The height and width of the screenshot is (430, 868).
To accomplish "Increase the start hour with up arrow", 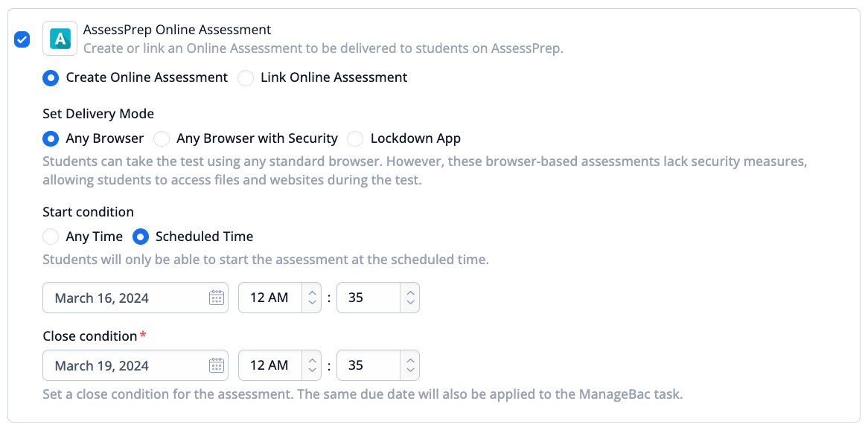I will pos(312,293).
